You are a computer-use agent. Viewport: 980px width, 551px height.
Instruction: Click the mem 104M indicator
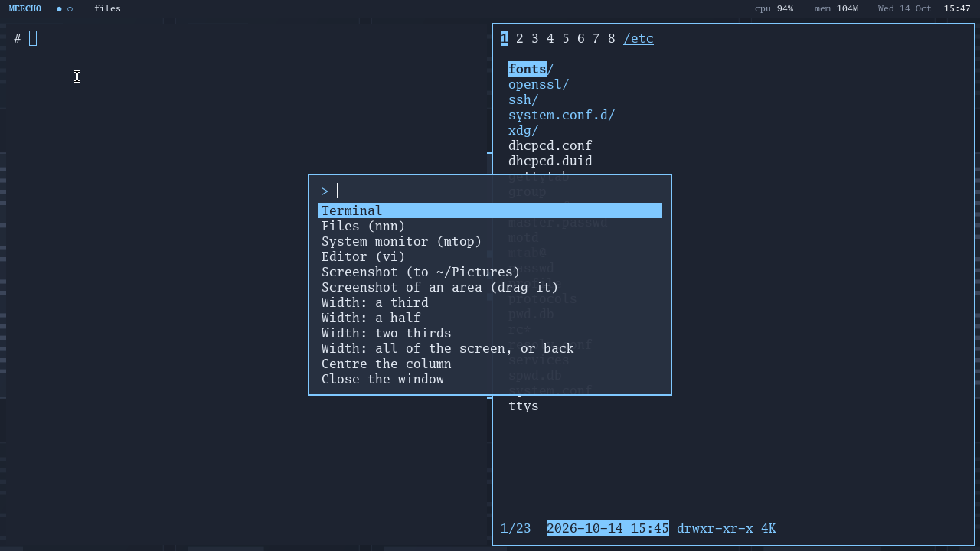click(x=837, y=9)
